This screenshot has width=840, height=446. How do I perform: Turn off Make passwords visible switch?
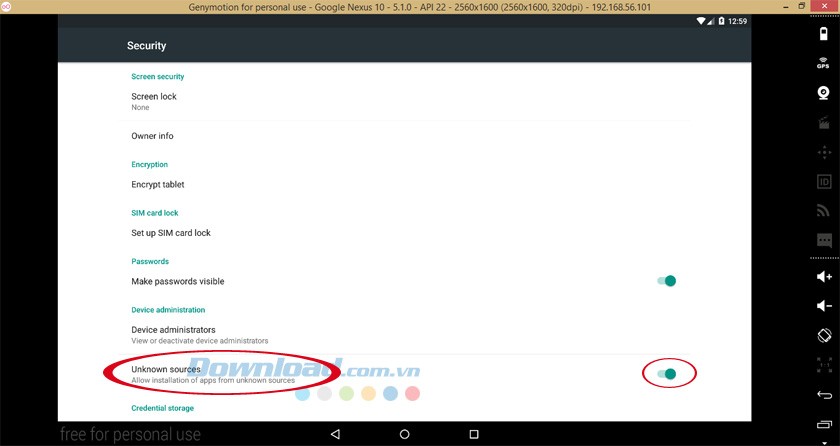[667, 281]
